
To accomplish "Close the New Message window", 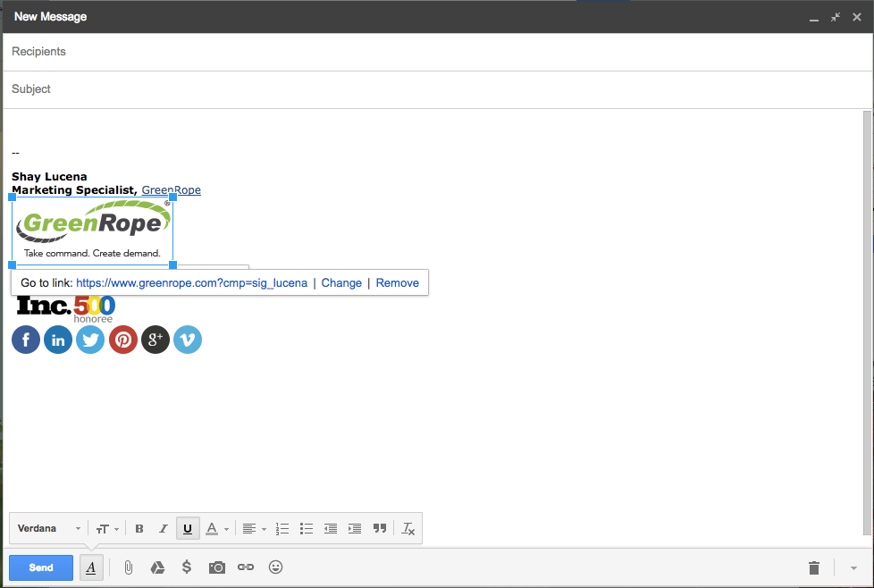I will tap(857, 17).
